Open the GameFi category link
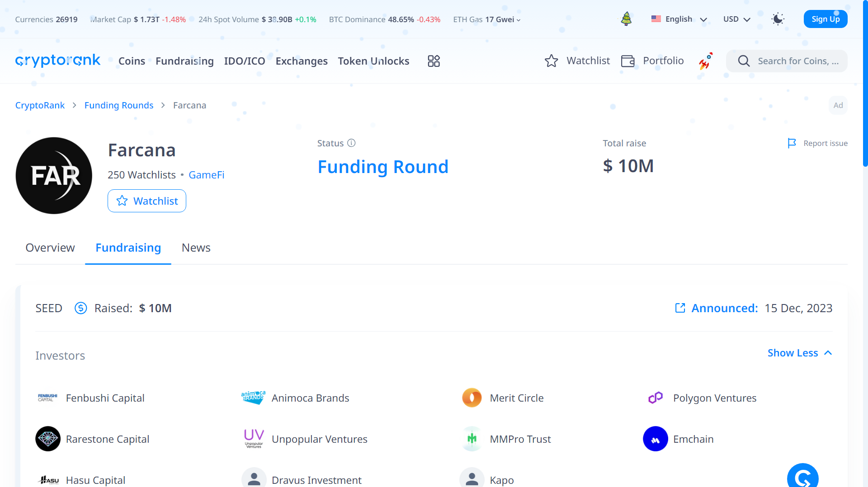Viewport: 868px width, 487px height. 207,175
